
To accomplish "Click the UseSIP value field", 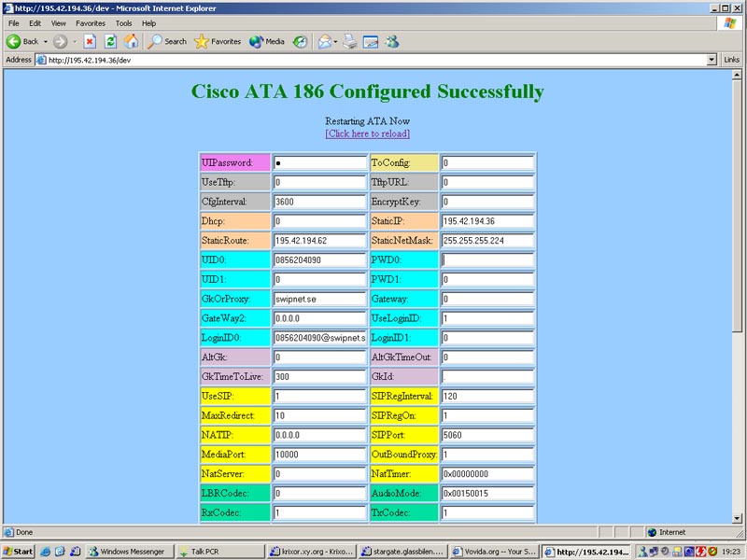I will tap(319, 396).
